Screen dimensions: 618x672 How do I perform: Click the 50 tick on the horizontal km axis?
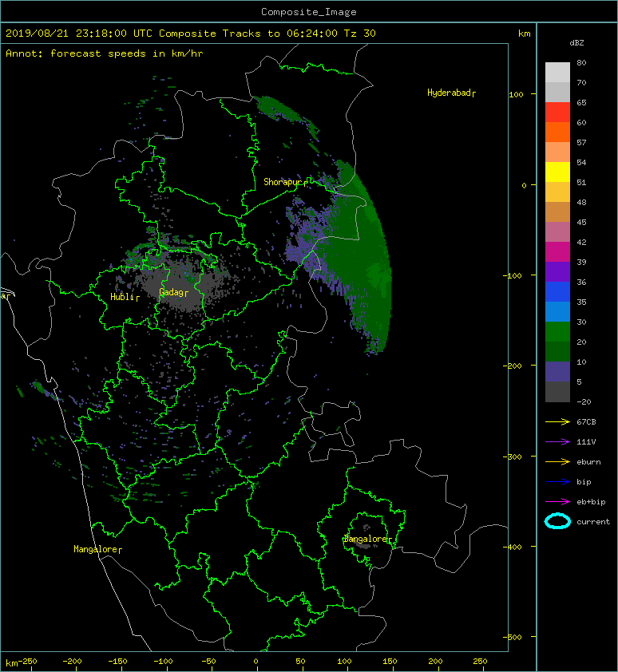pyautogui.click(x=301, y=662)
